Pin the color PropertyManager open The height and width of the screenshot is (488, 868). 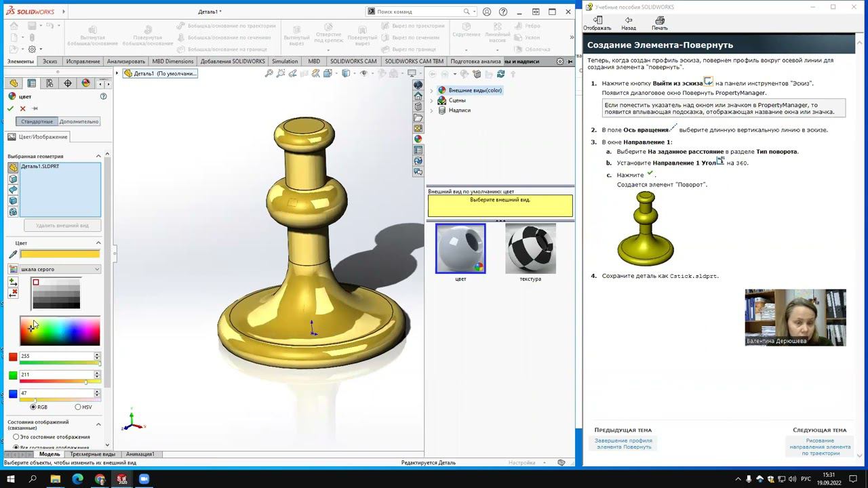click(x=35, y=108)
